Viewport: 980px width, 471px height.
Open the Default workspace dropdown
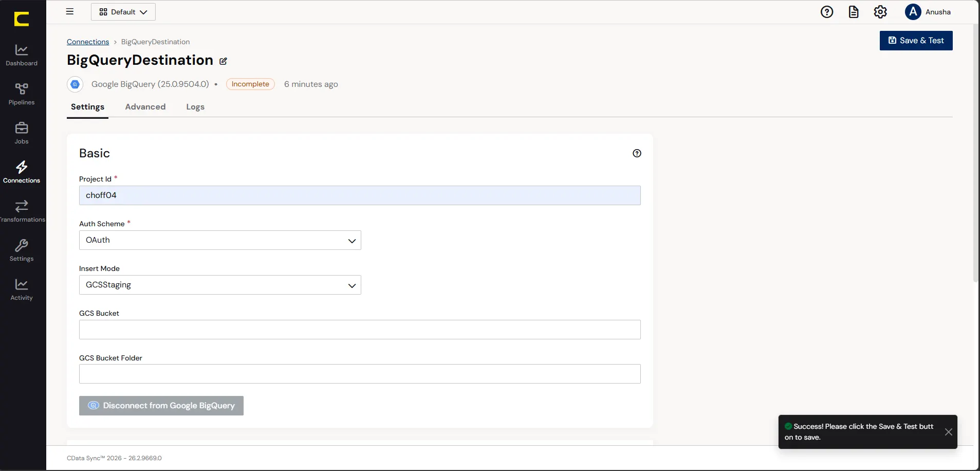tap(123, 12)
